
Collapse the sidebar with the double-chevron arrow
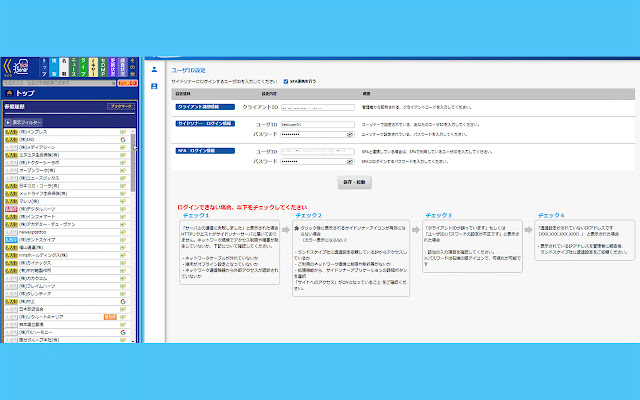coord(7,67)
